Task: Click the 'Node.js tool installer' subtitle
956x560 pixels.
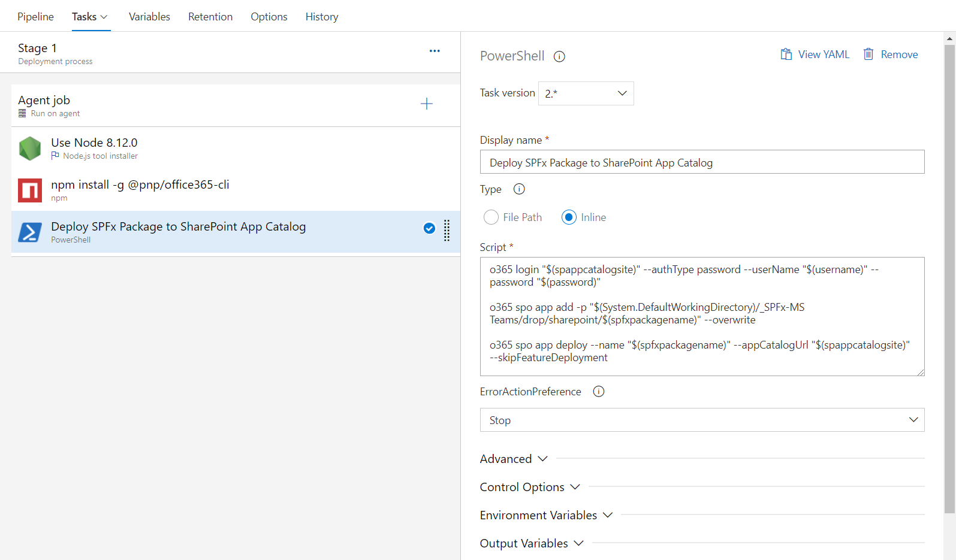Action: pos(100,156)
